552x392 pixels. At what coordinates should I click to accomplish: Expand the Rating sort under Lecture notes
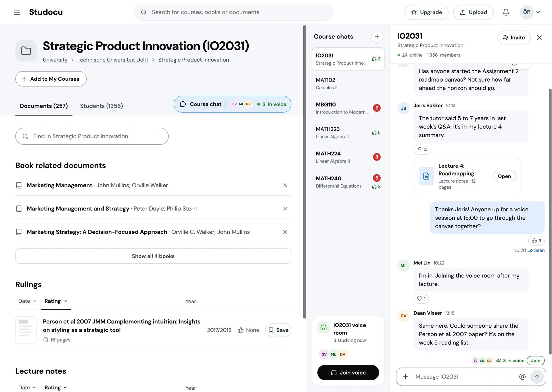56,387
